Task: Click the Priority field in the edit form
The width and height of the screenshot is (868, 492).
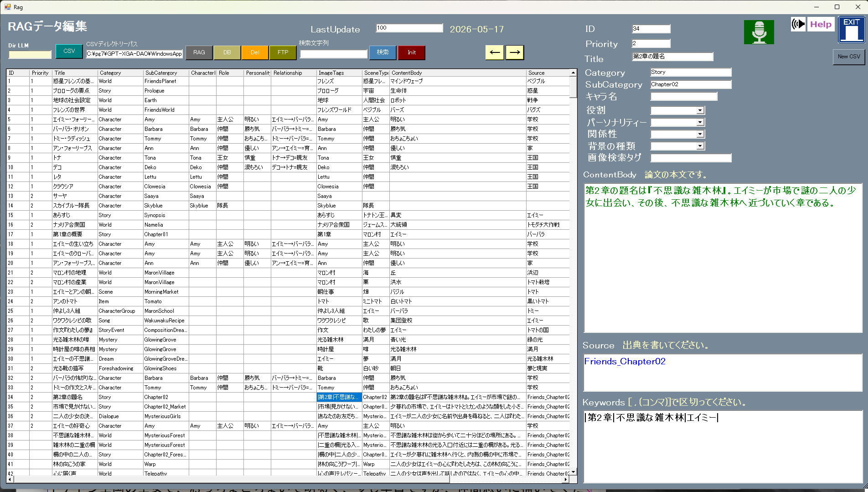Action: (651, 43)
